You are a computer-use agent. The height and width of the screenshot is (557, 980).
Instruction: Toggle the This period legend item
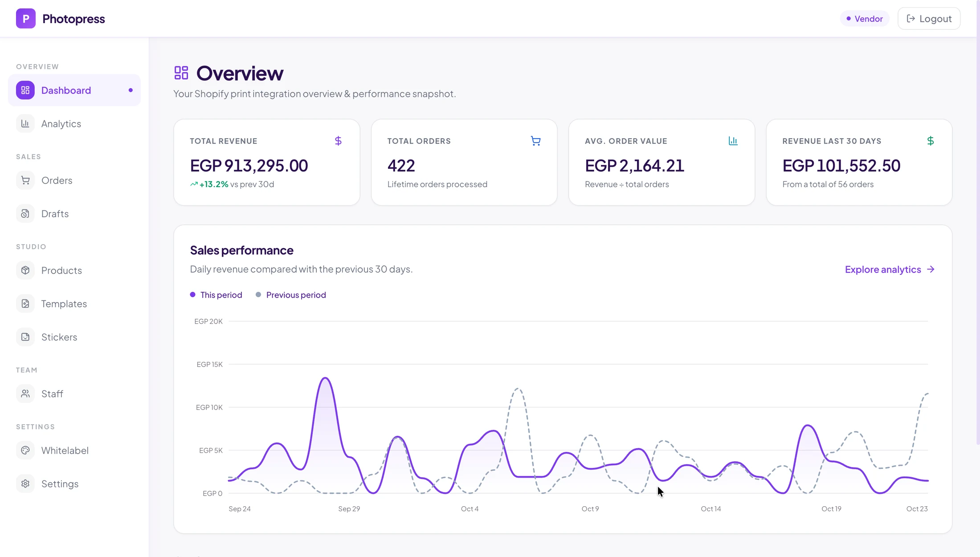click(x=216, y=295)
